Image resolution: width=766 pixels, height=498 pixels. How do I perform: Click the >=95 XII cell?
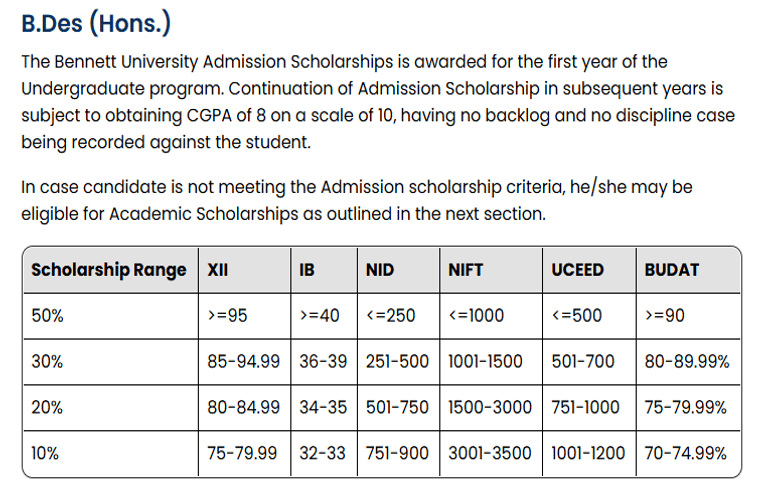pos(227,316)
